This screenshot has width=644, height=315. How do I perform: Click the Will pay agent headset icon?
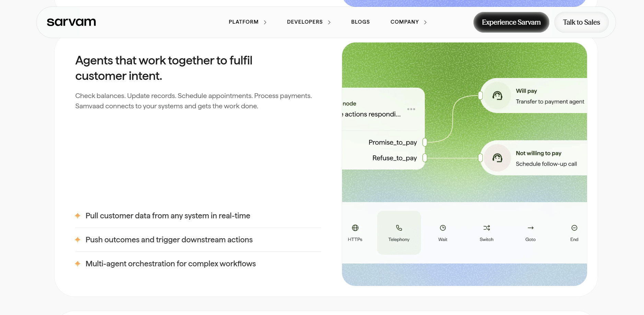point(497,96)
